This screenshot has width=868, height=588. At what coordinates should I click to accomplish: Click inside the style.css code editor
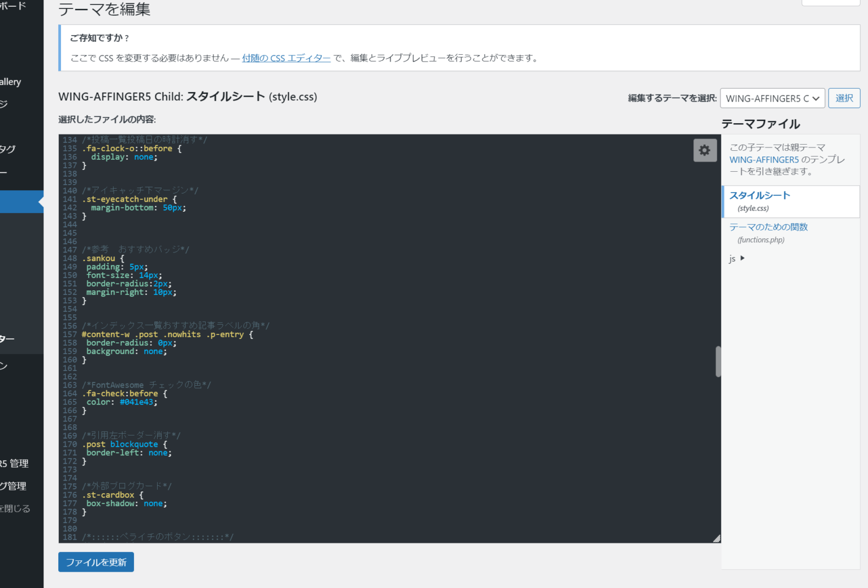pos(339,339)
